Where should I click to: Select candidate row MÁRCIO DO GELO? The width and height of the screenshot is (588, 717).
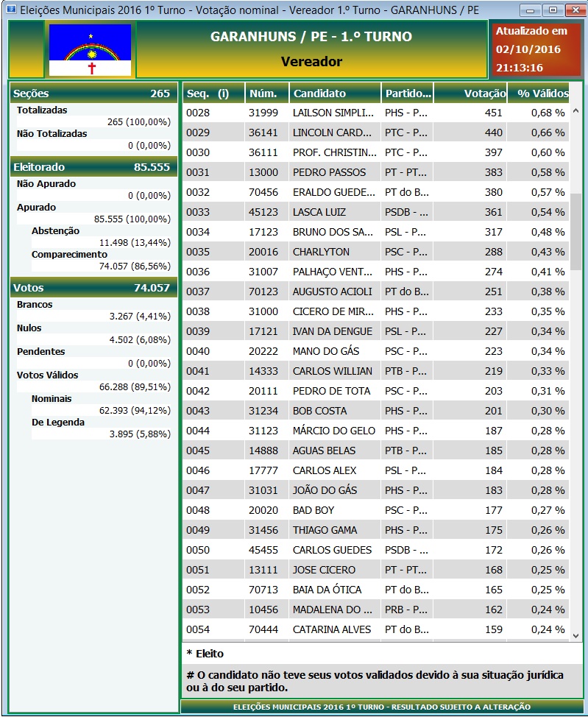click(x=375, y=431)
